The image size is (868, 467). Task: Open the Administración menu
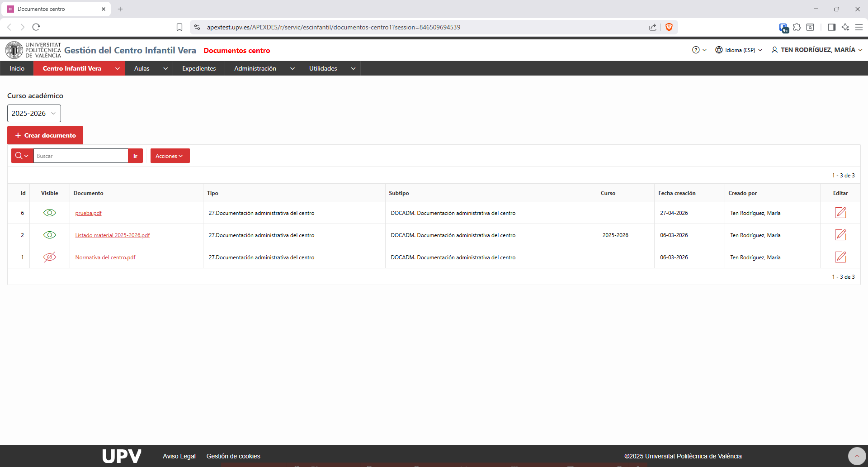point(262,68)
